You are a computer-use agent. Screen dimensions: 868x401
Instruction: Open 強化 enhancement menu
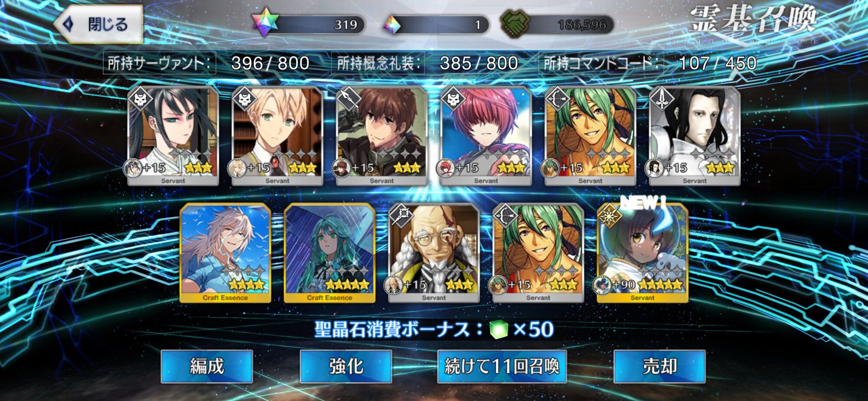346,366
